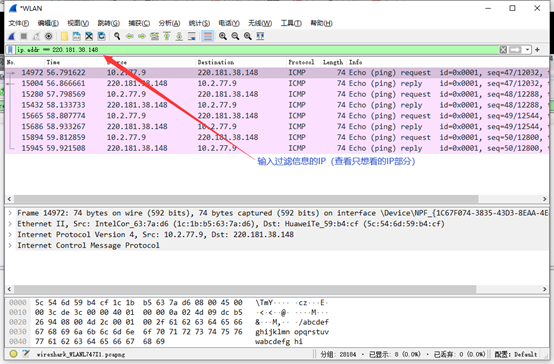Reset text zoom to normal size

248,36
